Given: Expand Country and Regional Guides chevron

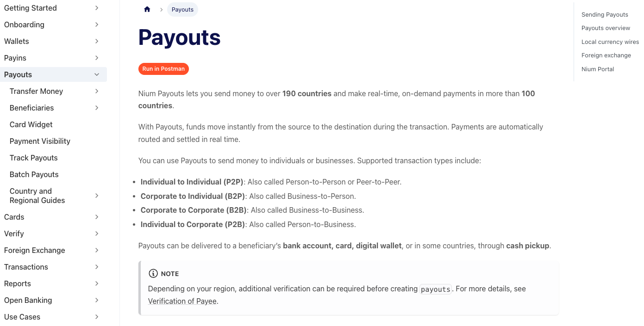Looking at the screenshot, I should click(97, 196).
